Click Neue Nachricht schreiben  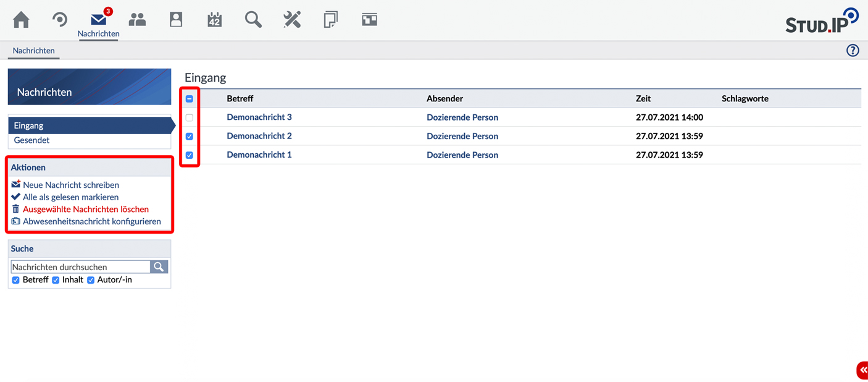70,185
